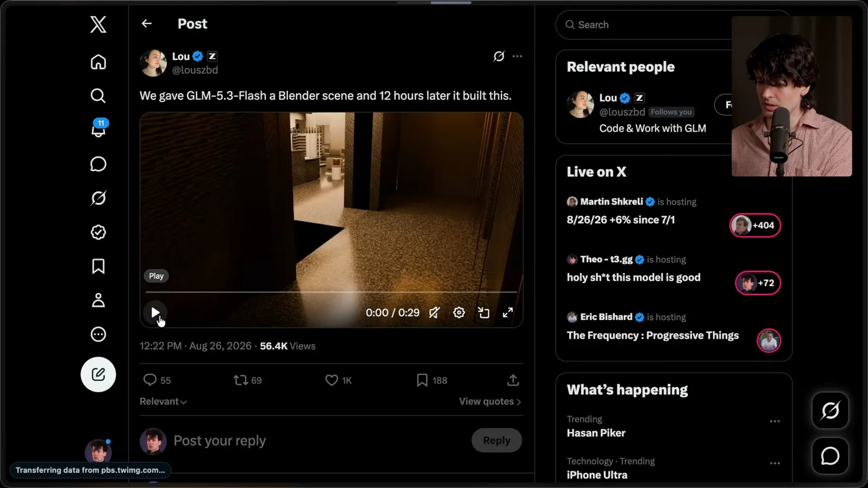Screen dimensions: 868x488
Task: Click the Reply button
Action: pyautogui.click(x=496, y=440)
